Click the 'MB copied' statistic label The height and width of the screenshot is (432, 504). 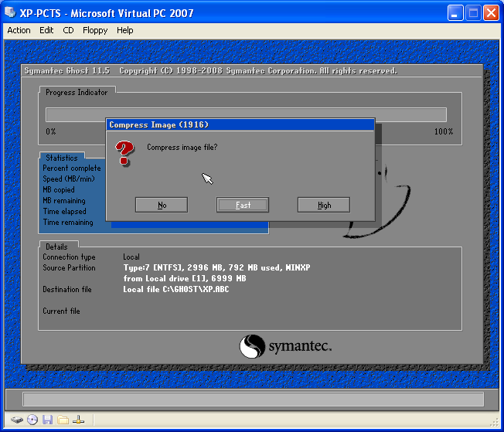(x=59, y=189)
